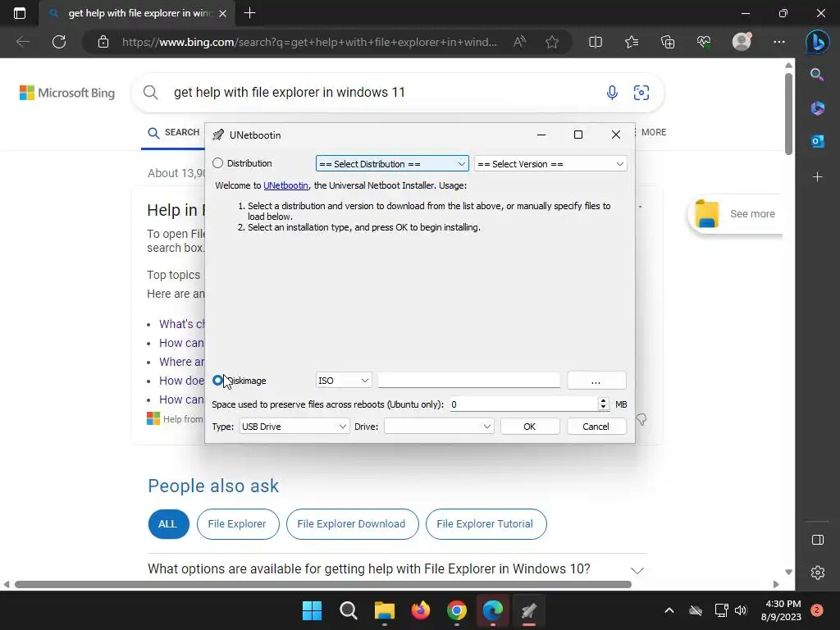Open Edge Settings and more menu

pyautogui.click(x=779, y=42)
